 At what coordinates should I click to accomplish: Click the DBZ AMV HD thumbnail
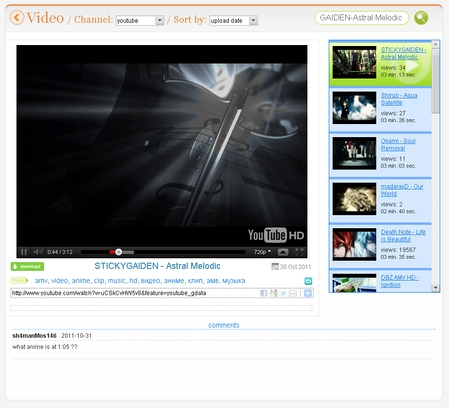[x=354, y=283]
